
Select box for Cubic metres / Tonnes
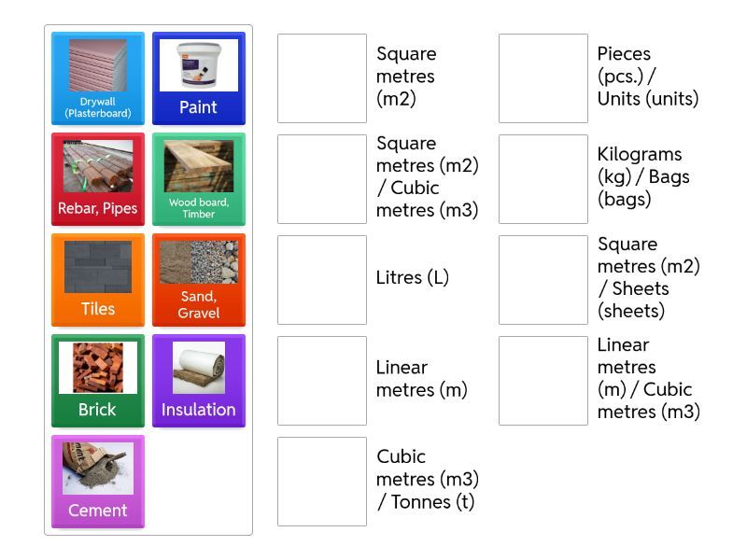pyautogui.click(x=322, y=482)
